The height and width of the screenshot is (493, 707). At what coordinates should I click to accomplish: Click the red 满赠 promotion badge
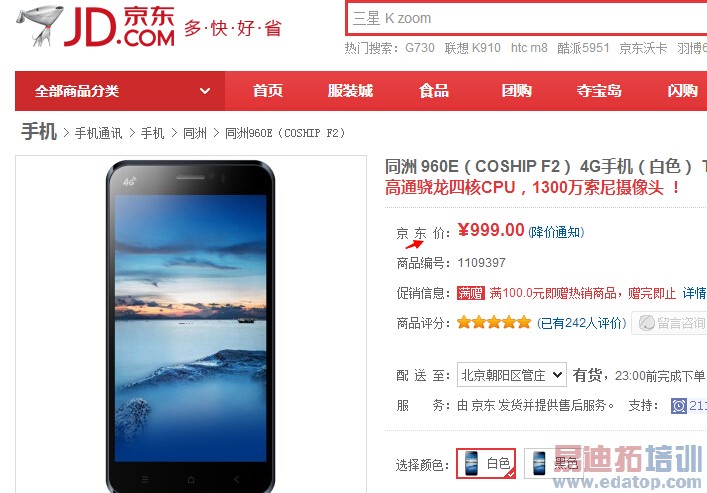click(x=470, y=293)
